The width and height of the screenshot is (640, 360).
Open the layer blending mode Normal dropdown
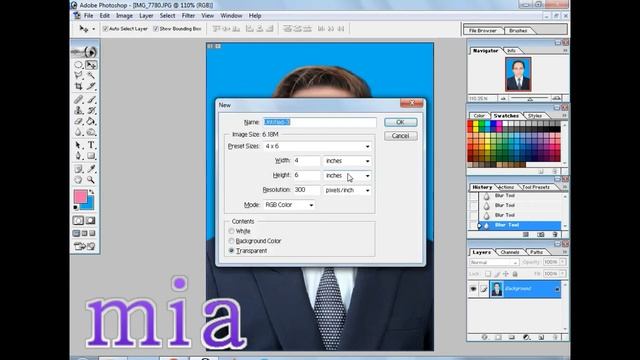tap(494, 262)
